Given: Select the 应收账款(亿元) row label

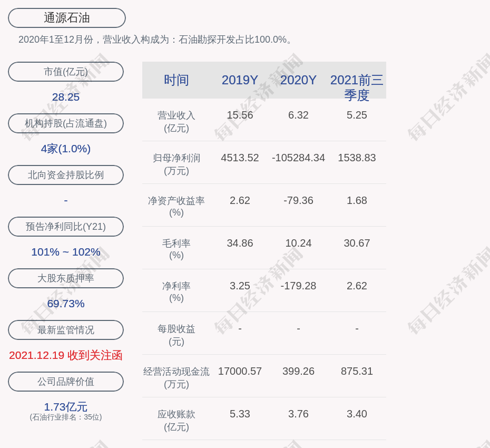Looking at the screenshot, I should tap(177, 421).
